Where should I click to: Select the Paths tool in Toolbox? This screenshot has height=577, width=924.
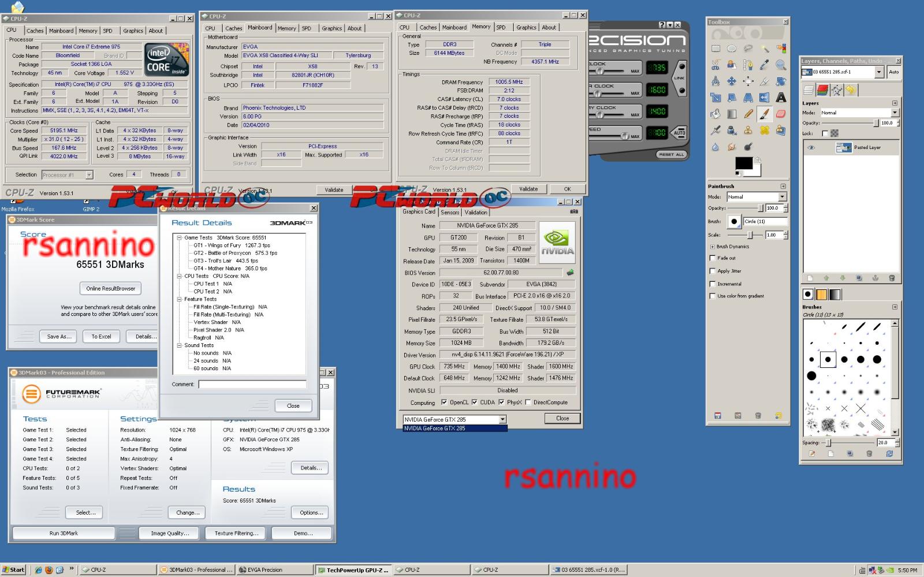748,65
